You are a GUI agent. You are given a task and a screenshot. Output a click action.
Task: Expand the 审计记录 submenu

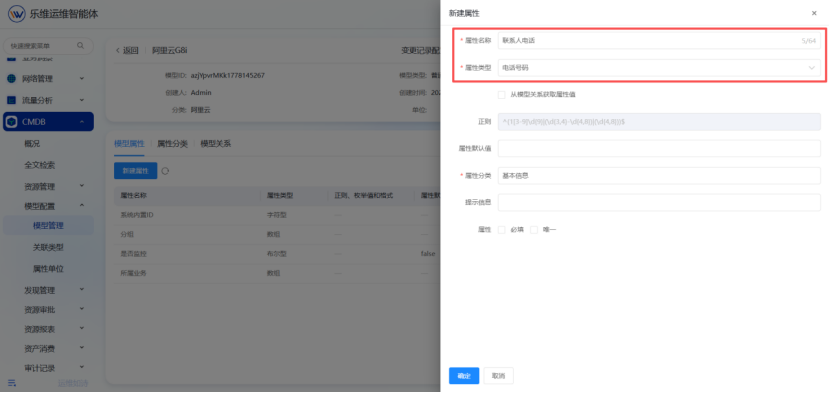[x=82, y=367]
